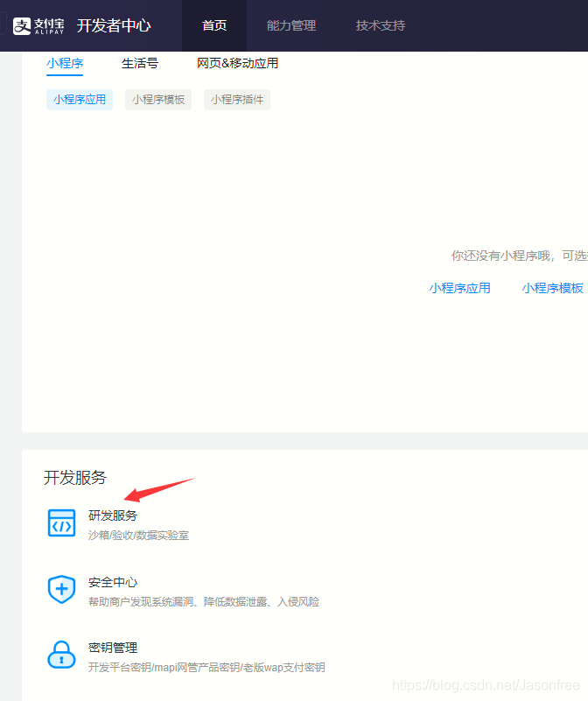Screen dimensions: 588x701
Task: Open the 密钥管理 lock icon
Action: [62, 655]
